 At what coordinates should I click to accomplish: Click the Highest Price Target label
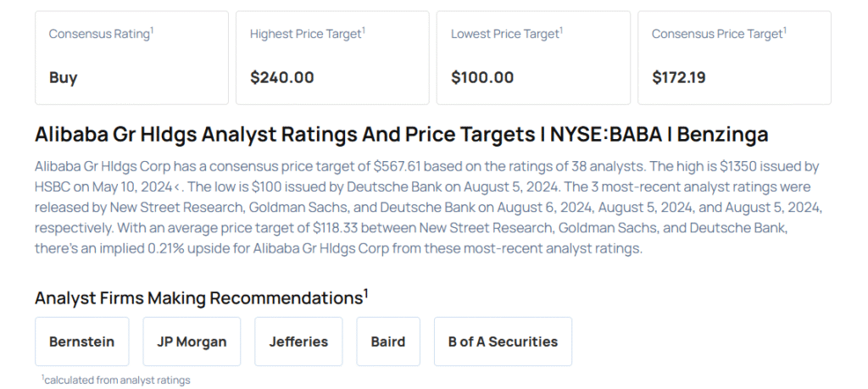(305, 34)
